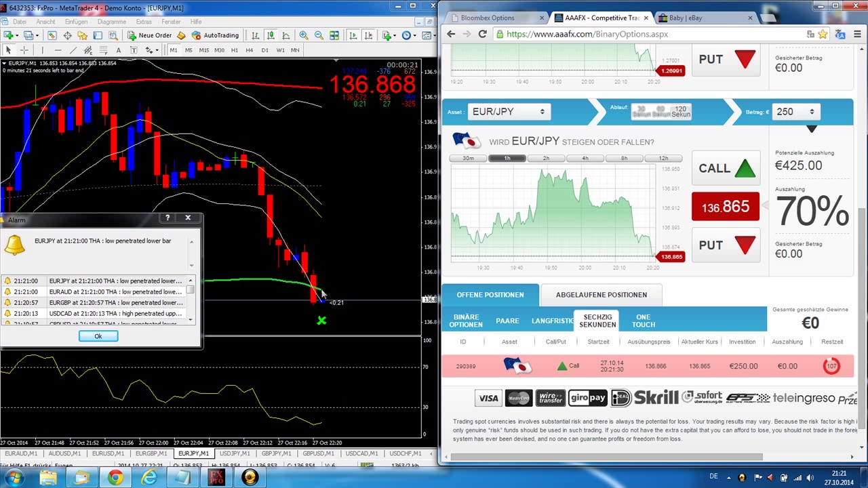Open the Diagramme menu
Screen dimensions: 868x488
coord(112,22)
